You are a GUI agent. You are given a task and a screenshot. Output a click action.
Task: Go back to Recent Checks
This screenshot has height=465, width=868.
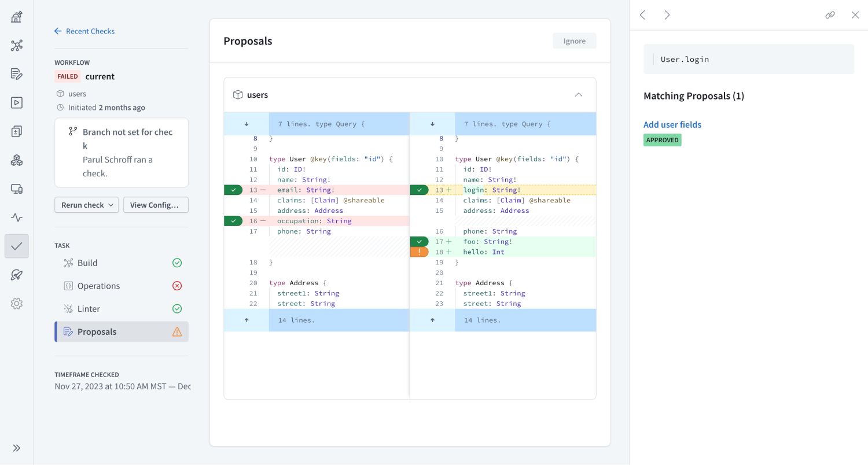pyautogui.click(x=84, y=31)
